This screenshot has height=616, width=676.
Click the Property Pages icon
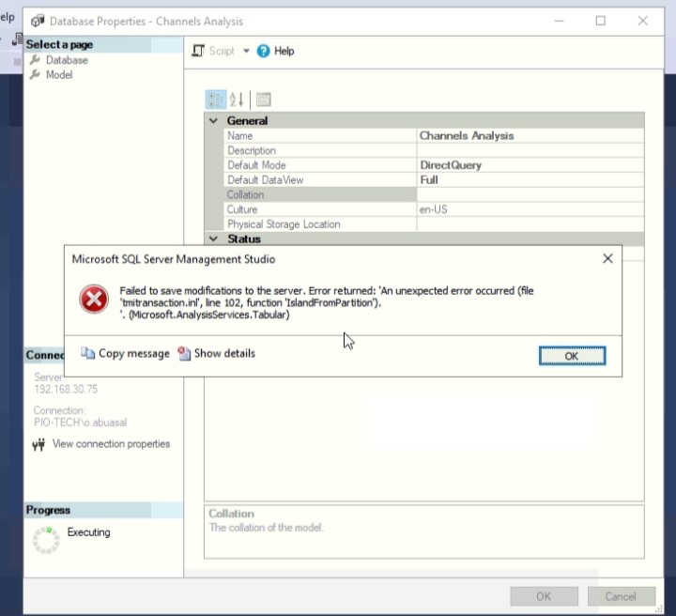[264, 100]
